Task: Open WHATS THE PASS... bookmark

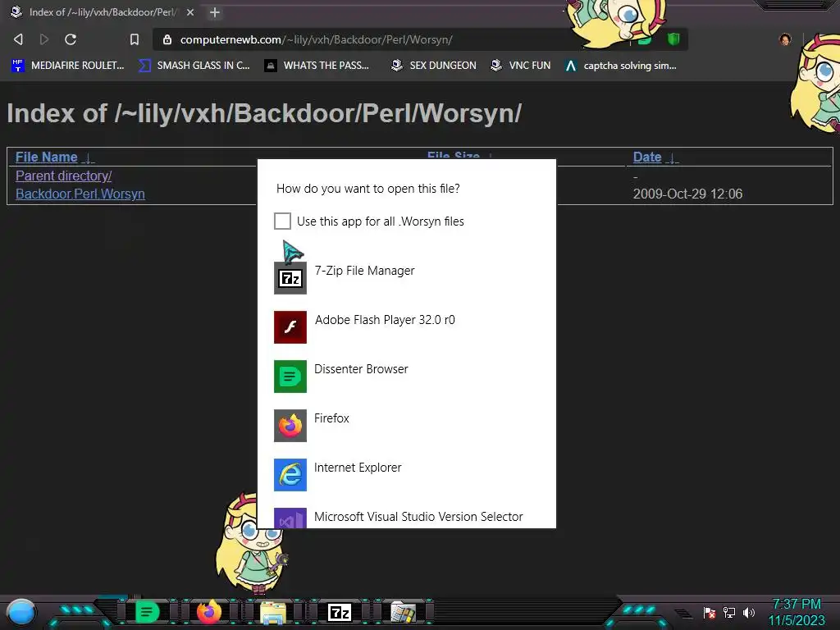Action: click(317, 66)
